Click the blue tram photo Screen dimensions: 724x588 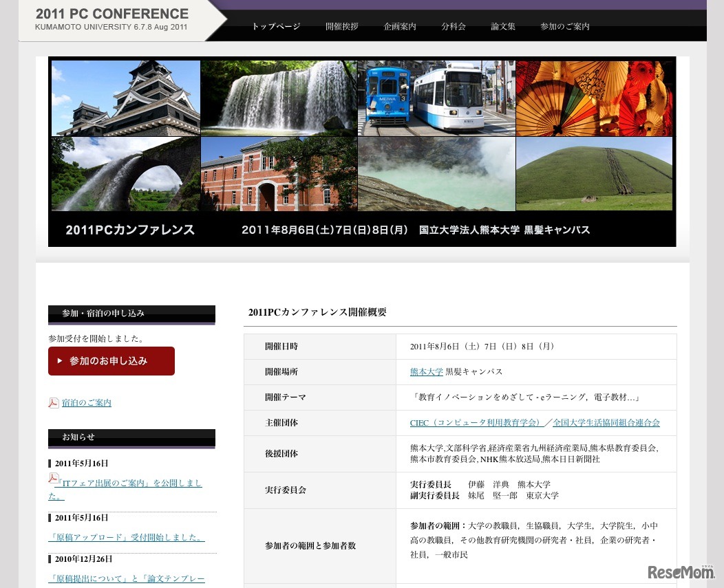point(436,98)
